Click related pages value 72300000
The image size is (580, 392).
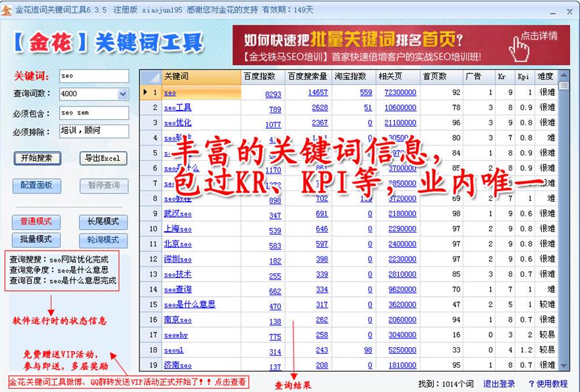[x=400, y=92]
